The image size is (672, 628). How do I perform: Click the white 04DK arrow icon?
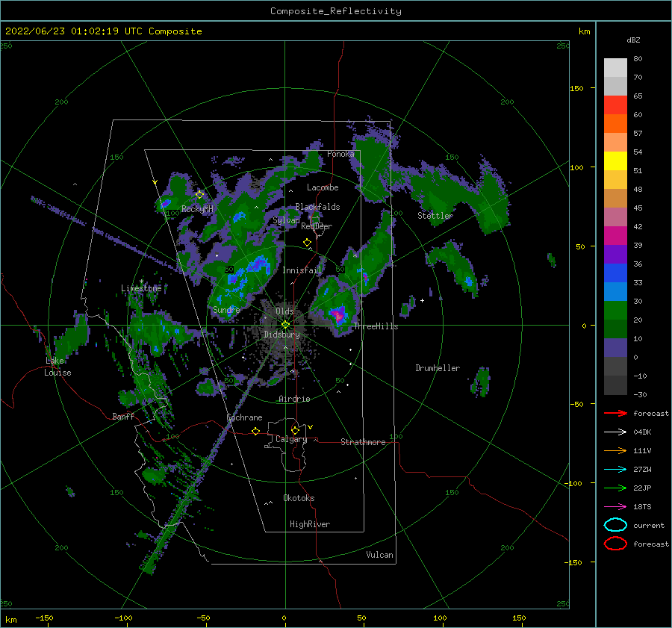click(615, 432)
